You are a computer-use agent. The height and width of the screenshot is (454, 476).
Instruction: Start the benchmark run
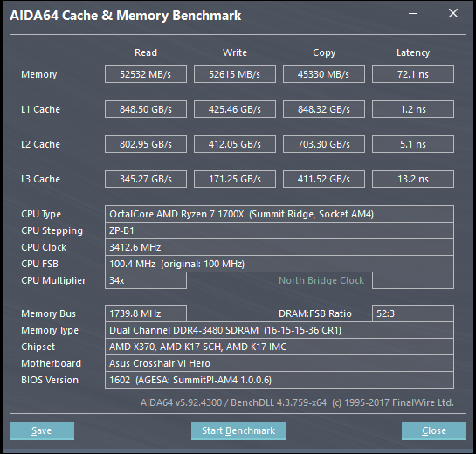click(238, 430)
